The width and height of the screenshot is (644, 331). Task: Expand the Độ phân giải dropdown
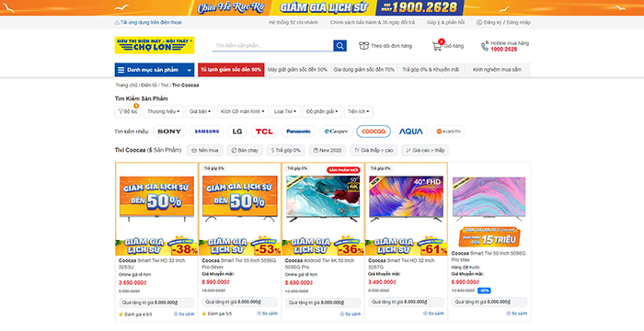tap(322, 111)
